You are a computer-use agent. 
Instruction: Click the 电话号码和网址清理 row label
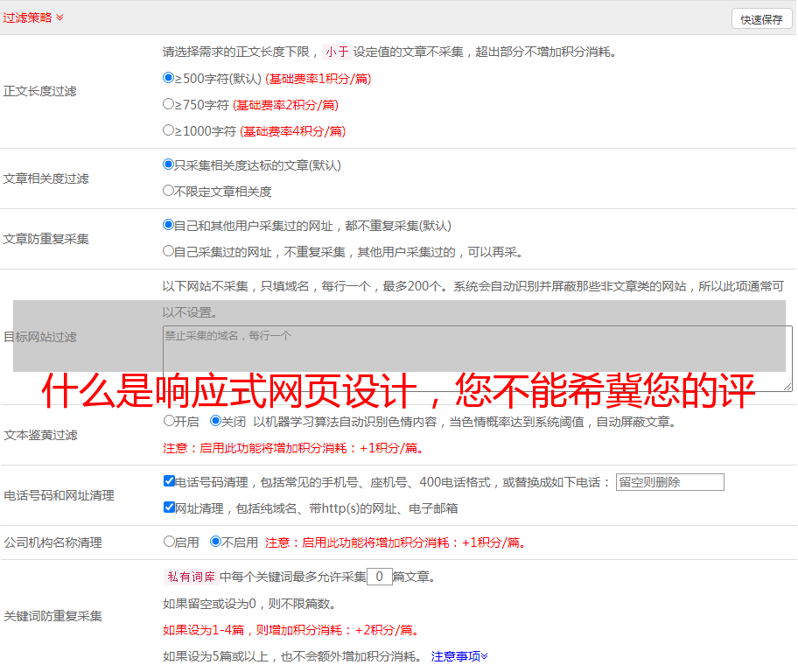[59, 495]
